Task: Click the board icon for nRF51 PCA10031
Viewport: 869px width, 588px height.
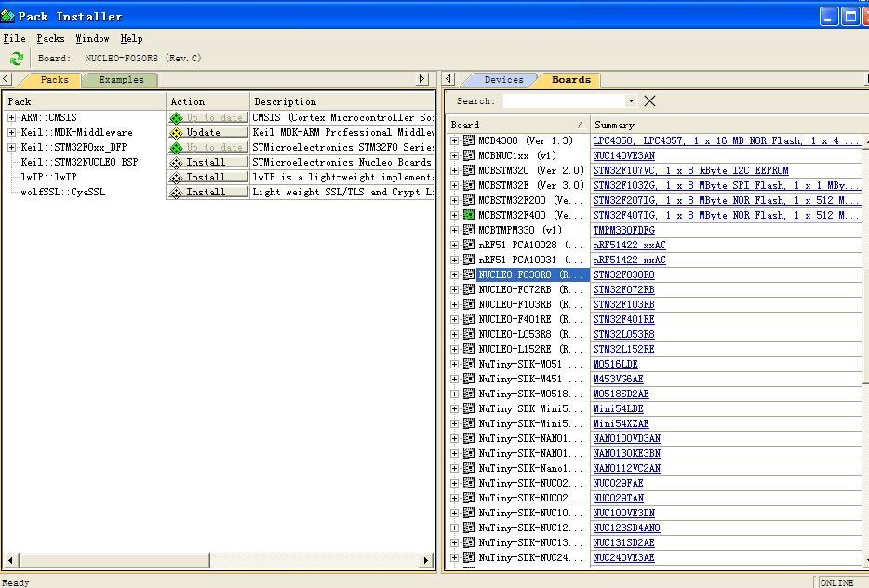Action: (x=469, y=260)
